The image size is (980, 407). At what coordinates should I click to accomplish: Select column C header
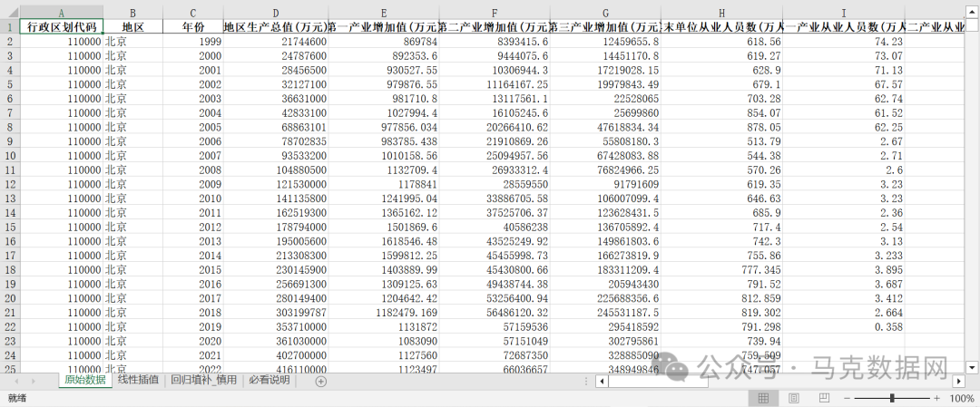tap(192, 12)
